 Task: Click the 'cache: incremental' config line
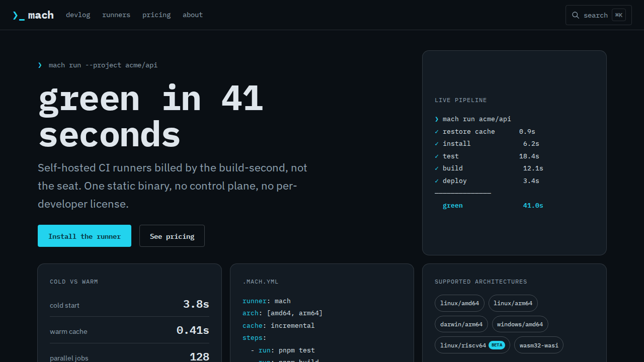[x=279, y=326]
